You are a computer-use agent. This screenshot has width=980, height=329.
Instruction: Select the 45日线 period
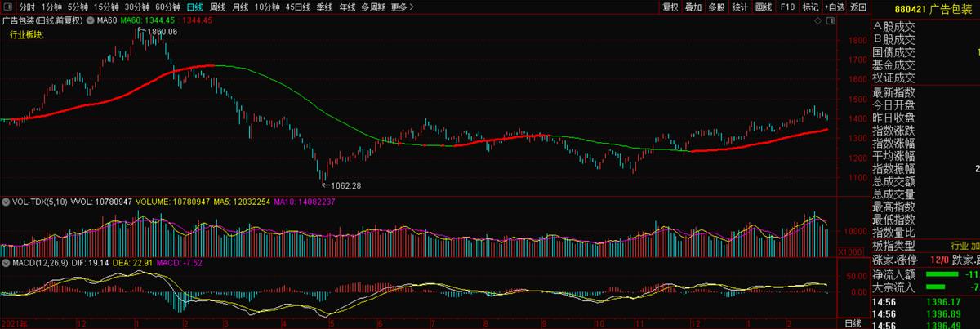(298, 7)
